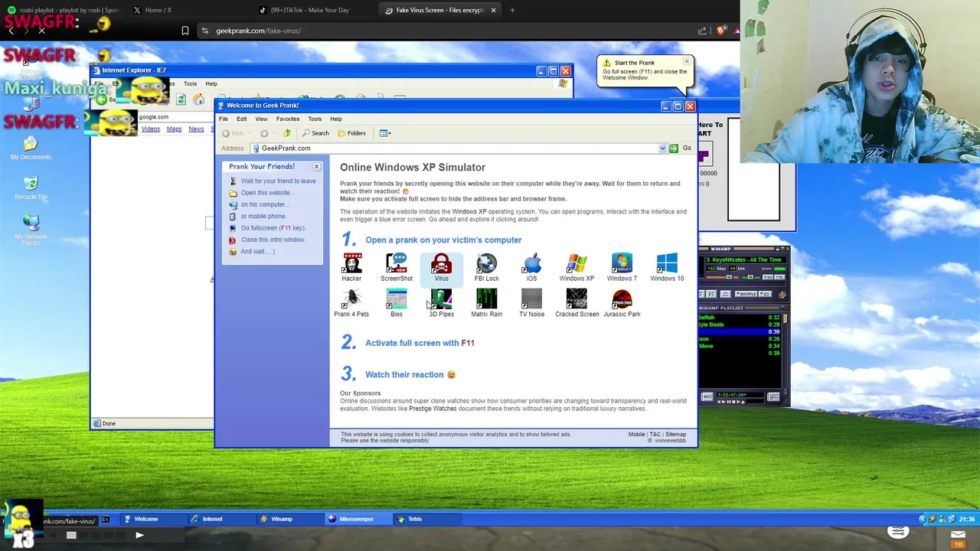Click 'Close this intro window.' link
Image resolution: width=980 pixels, height=551 pixels.
coord(273,240)
